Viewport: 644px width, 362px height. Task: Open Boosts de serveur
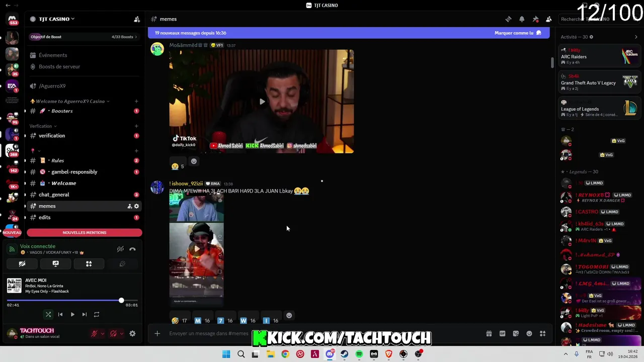85,66
